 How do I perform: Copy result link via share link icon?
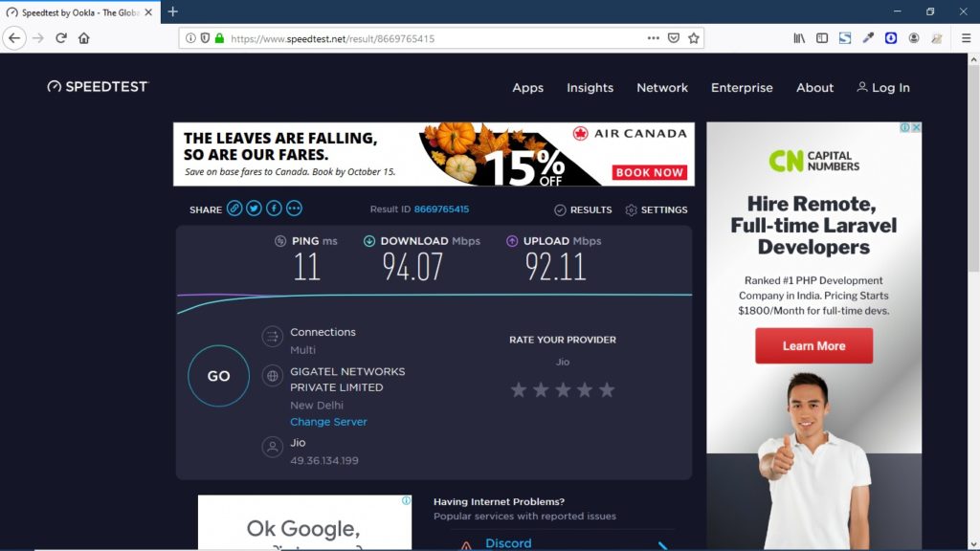tap(234, 209)
